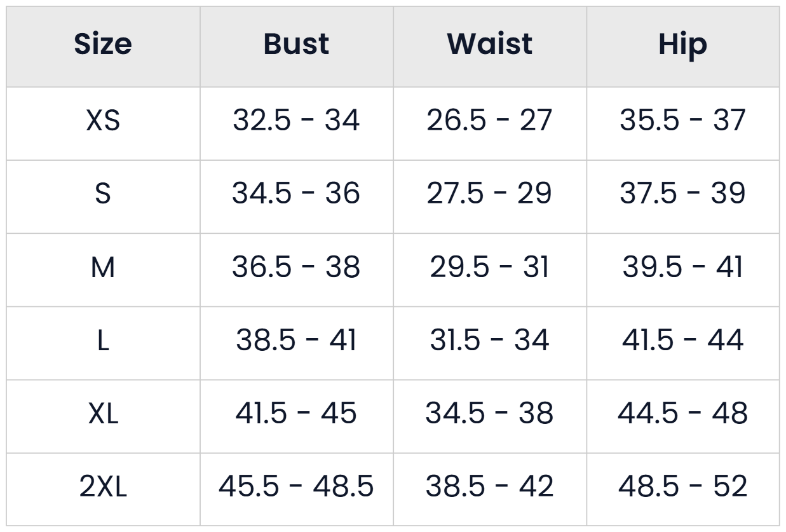Click bust value 32.5 - 34
This screenshot has width=786, height=532.
[296, 120]
